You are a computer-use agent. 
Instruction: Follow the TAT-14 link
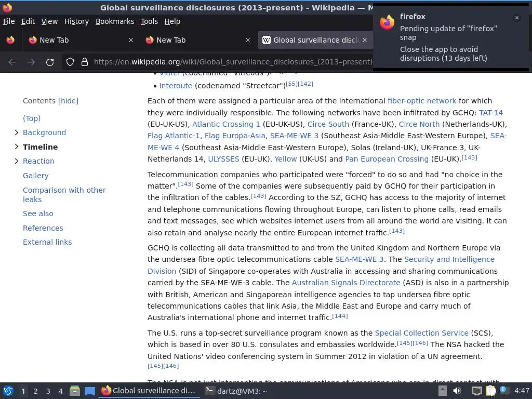490,113
